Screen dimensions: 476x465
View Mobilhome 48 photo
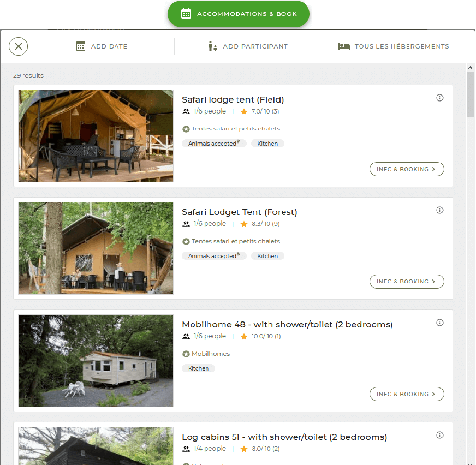tap(96, 361)
